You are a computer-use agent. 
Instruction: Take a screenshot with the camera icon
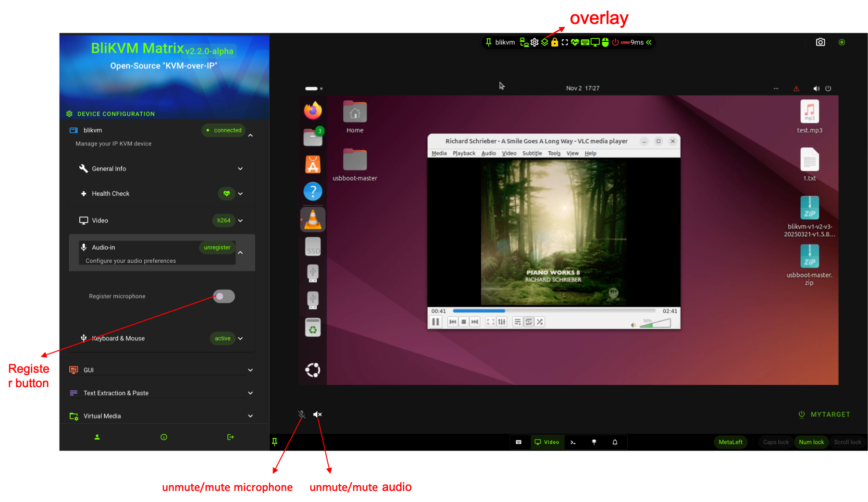[x=820, y=42]
